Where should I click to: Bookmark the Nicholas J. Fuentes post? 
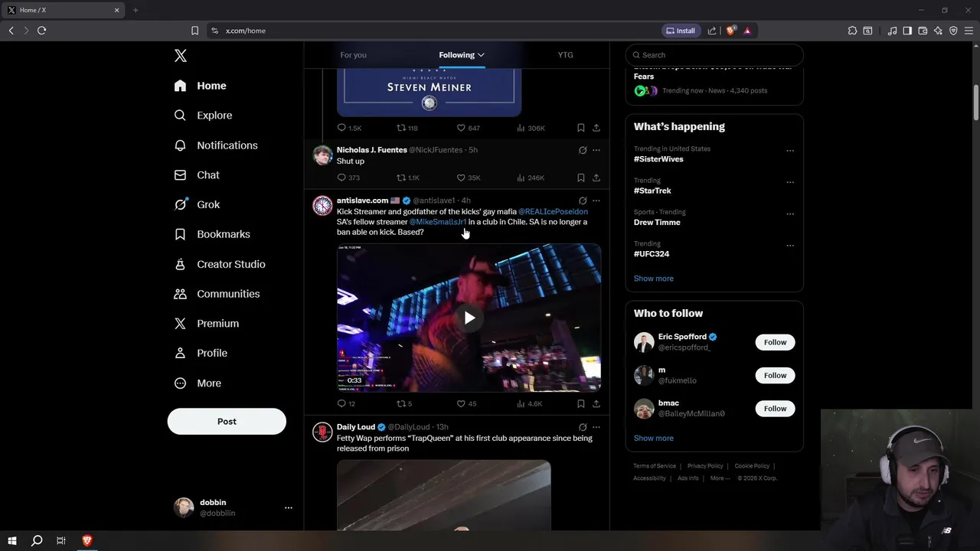580,178
